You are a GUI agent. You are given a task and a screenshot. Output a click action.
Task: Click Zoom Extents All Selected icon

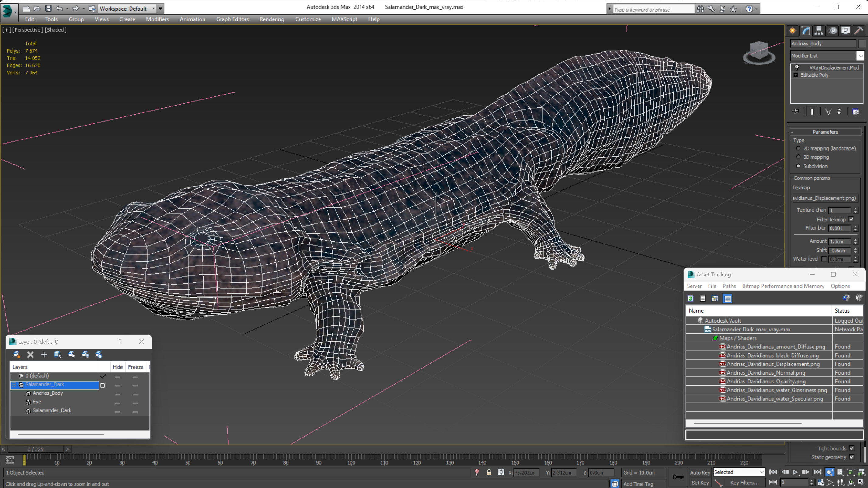(x=861, y=472)
